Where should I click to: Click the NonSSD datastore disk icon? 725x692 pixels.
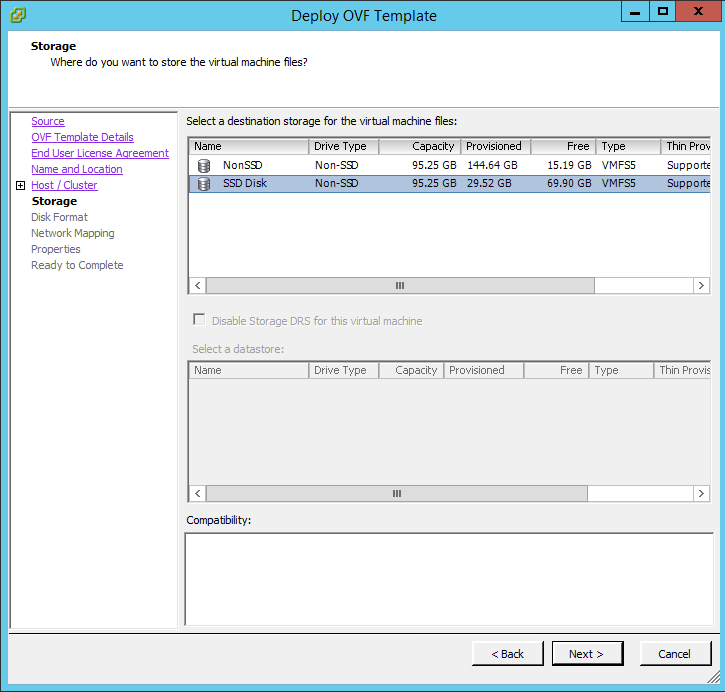[x=204, y=165]
